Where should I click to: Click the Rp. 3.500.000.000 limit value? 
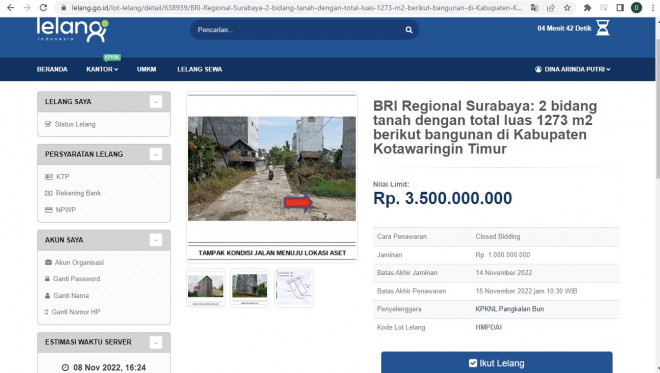coord(442,198)
